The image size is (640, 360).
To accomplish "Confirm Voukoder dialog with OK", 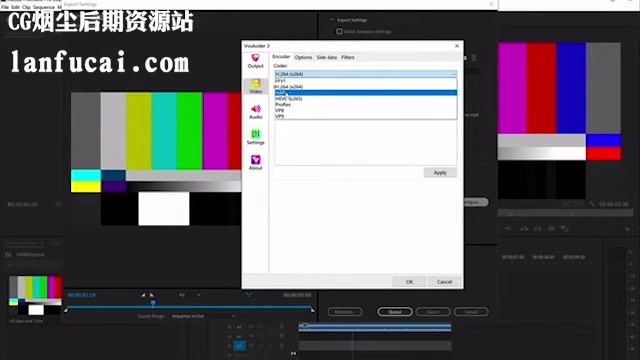I will pos(409,282).
